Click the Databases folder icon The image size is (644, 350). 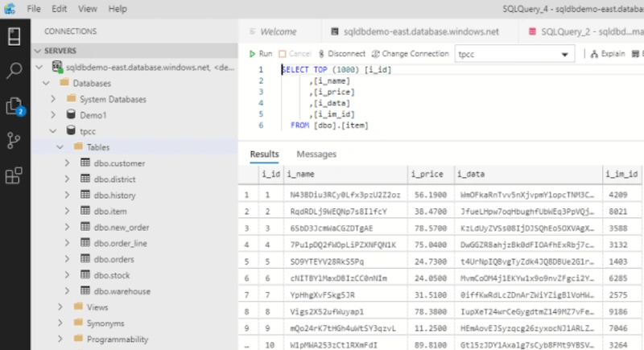click(x=64, y=83)
